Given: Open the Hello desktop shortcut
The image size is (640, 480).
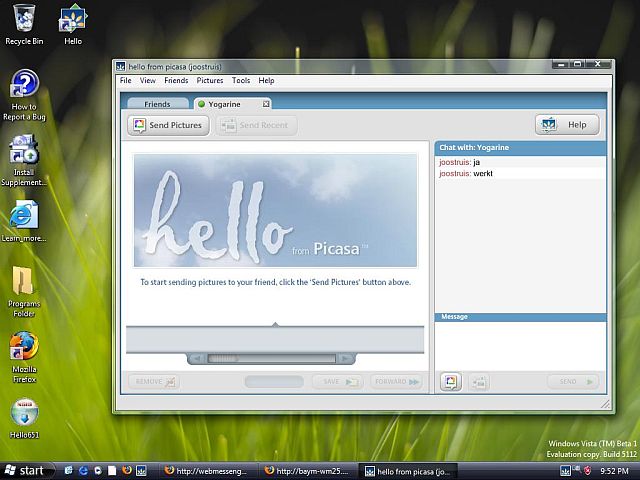Looking at the screenshot, I should click(73, 25).
